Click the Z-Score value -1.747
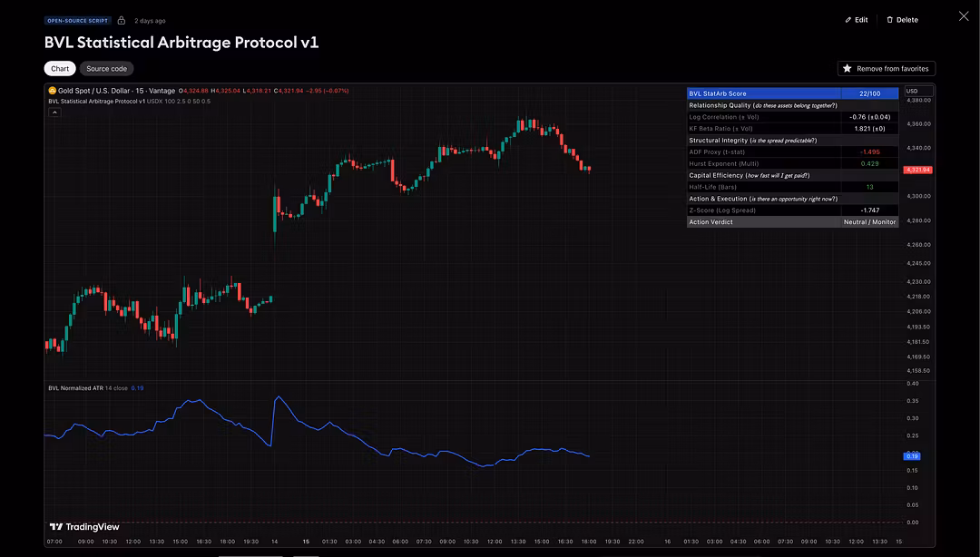 [869, 210]
